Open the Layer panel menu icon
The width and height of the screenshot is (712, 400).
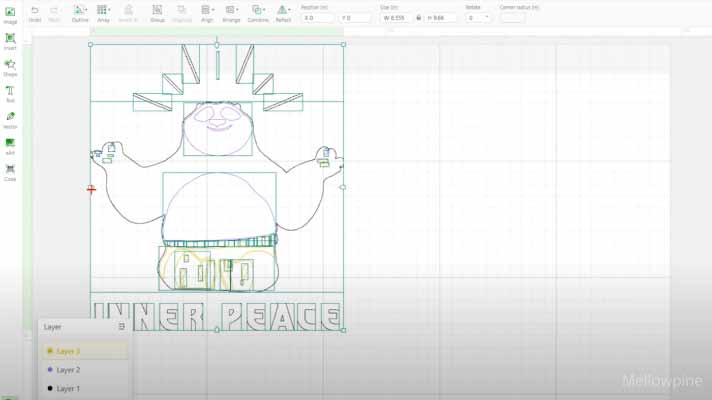pos(121,326)
